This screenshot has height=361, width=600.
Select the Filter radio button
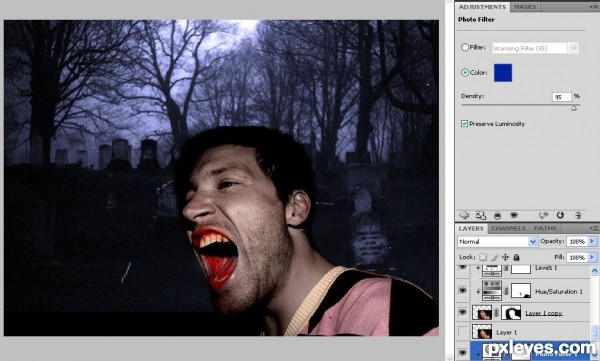[x=465, y=47]
